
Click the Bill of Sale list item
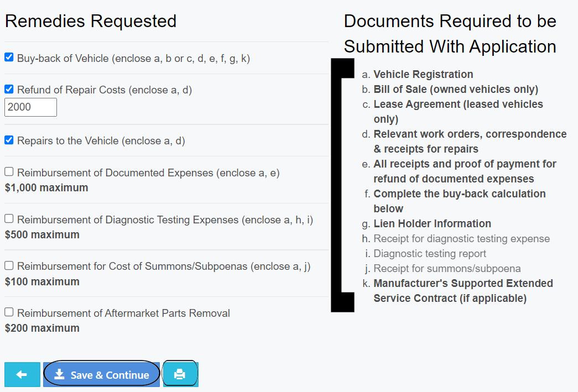456,90
